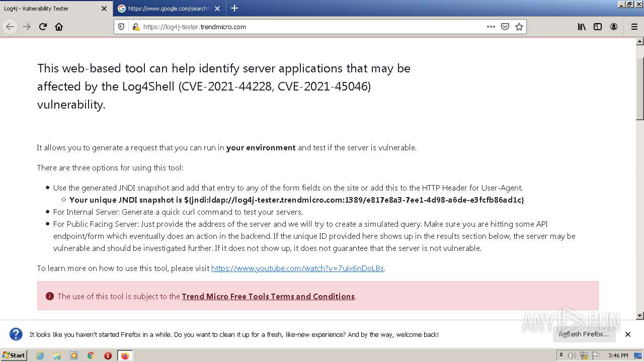Select the Firefox taskbar button
Image resolution: width=644 pixels, height=362 pixels.
[125, 355]
